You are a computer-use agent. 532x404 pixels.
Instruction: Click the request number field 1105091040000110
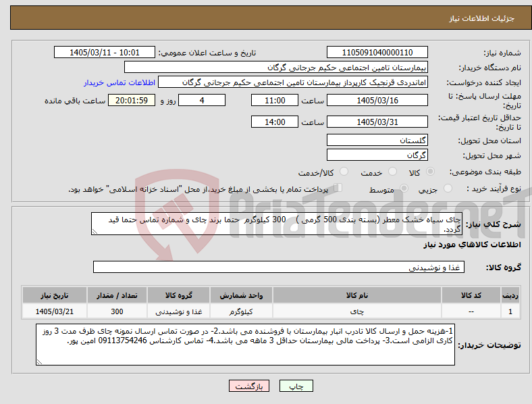tap(377, 53)
